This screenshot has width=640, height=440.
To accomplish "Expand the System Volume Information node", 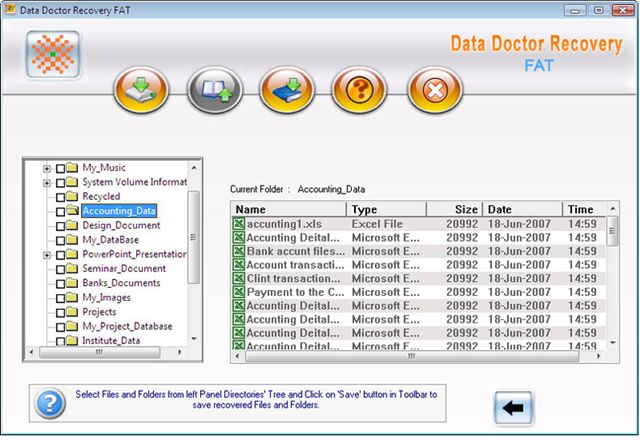I will click(x=47, y=183).
